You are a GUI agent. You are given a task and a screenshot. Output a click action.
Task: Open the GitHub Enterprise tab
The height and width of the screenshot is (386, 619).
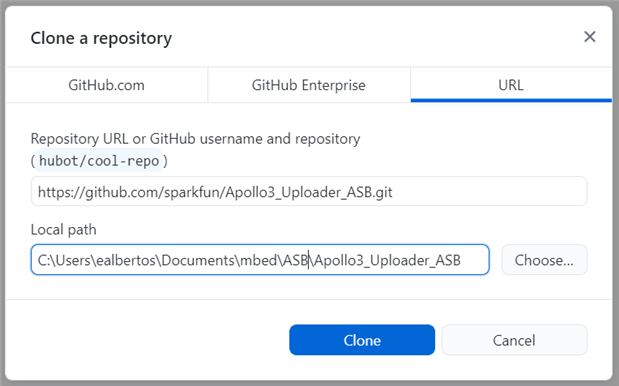[x=309, y=85]
